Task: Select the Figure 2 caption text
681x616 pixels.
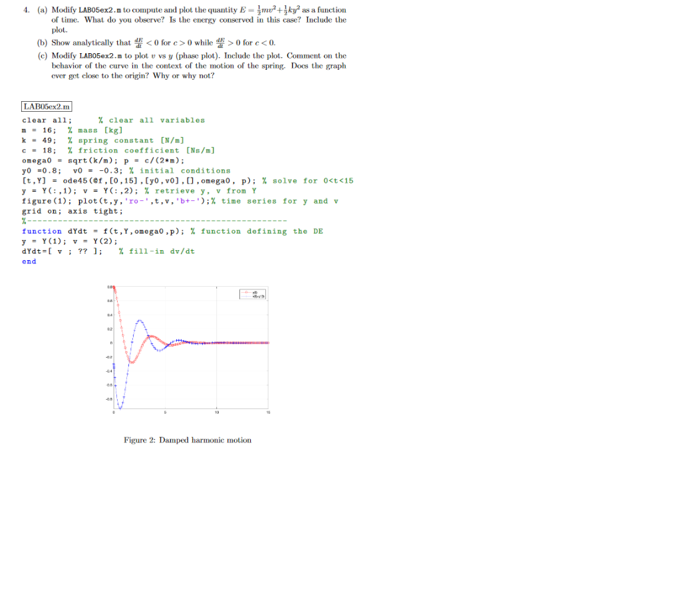Action: click(x=187, y=440)
